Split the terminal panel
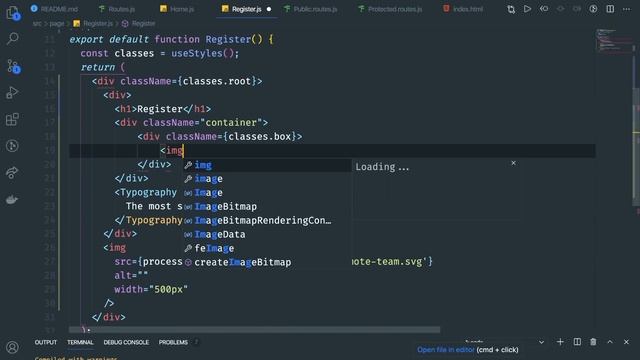The height and width of the screenshot is (360, 640). click(x=577, y=342)
